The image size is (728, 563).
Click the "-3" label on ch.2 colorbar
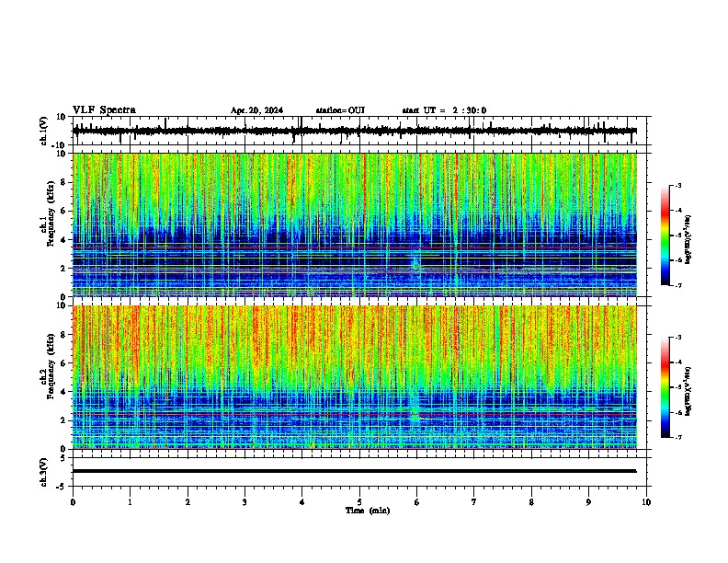coord(678,338)
